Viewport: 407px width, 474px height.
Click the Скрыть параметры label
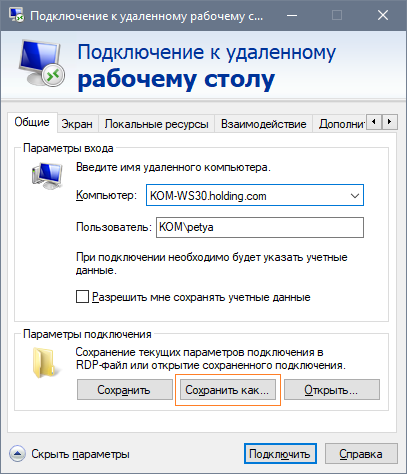point(80,454)
